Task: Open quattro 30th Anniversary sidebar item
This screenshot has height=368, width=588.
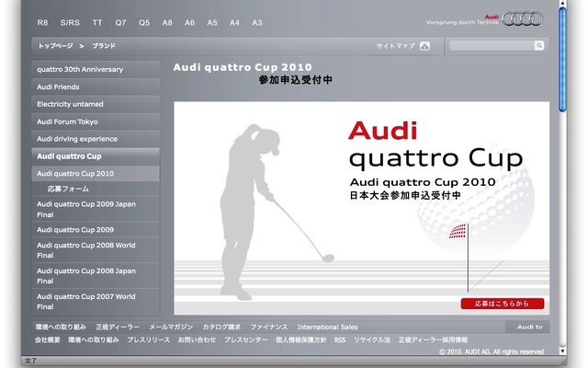Action: pos(96,69)
